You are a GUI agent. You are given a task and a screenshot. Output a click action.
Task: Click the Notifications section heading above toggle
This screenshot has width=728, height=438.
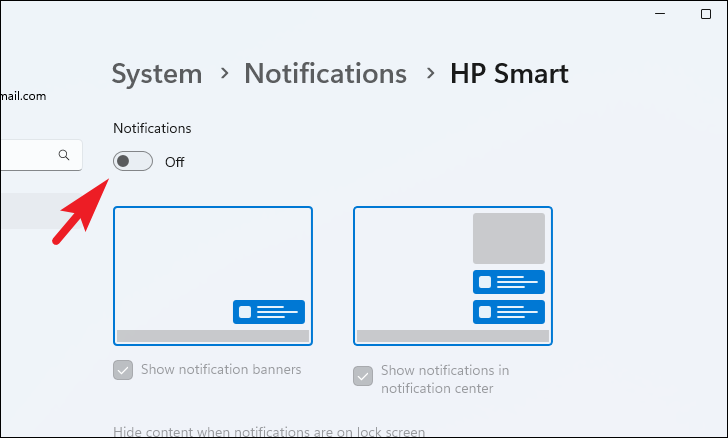[x=152, y=128]
